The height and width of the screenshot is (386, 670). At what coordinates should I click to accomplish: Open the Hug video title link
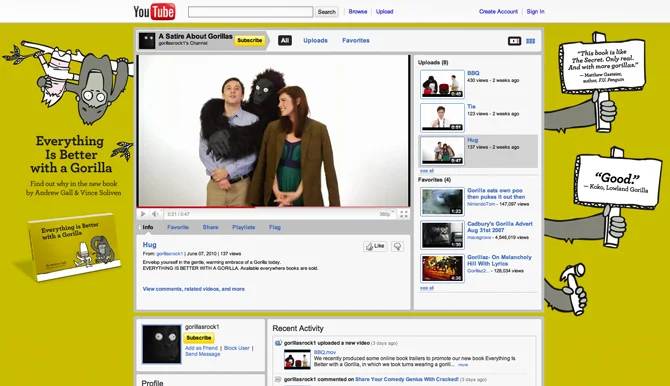[x=150, y=245]
